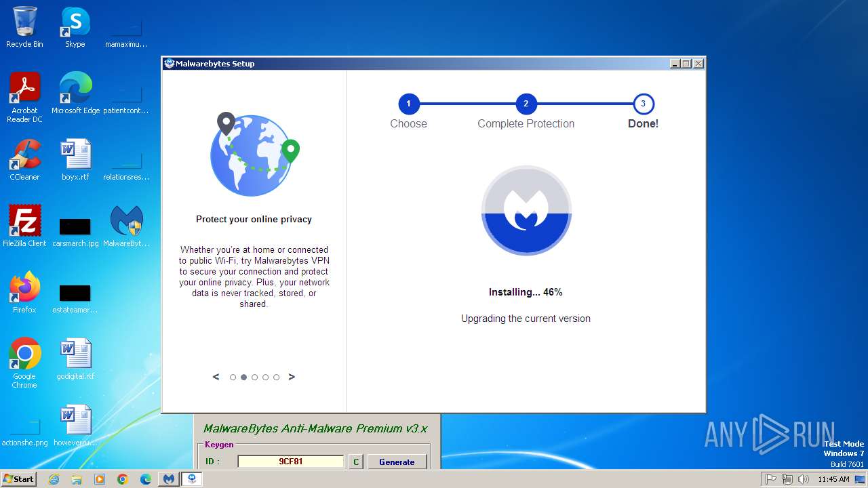Click the 'Protect your online privacy' heading

[x=254, y=219]
